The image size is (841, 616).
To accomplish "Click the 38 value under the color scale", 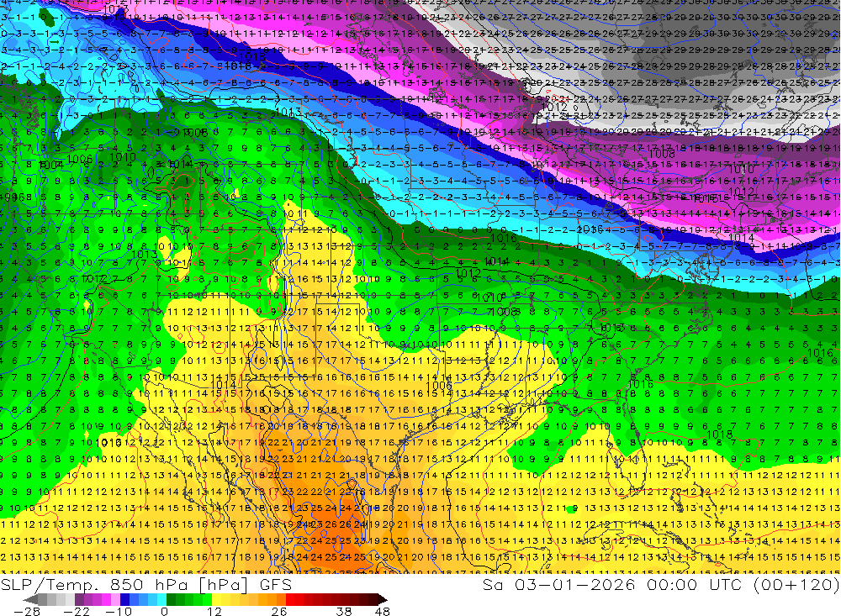I will coord(344,611).
